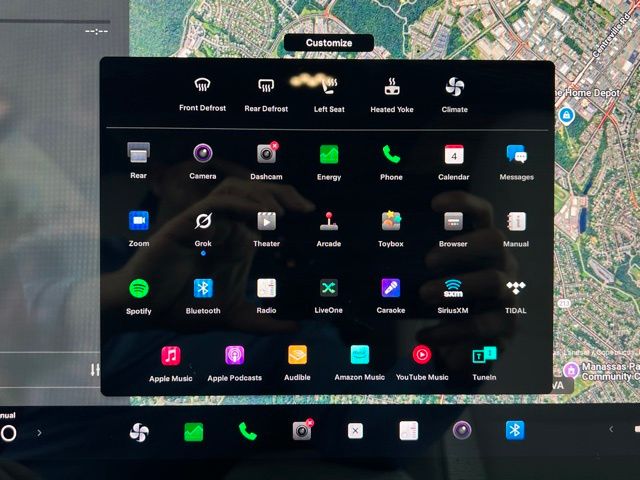This screenshot has height=480, width=640.
Task: Turn on the Heated Yoke
Action: coord(392,87)
